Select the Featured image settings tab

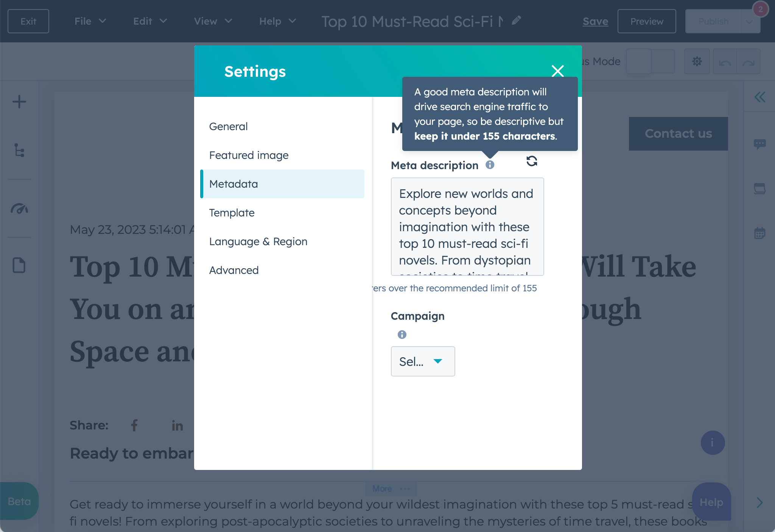point(249,155)
